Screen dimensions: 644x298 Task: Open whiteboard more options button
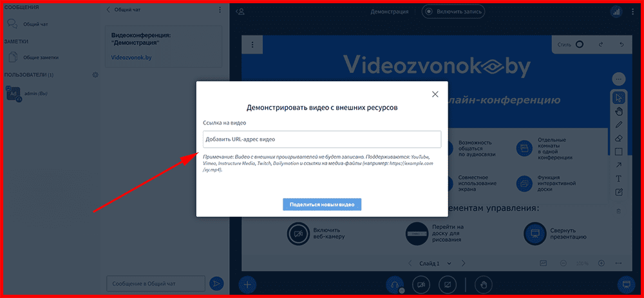click(618, 79)
